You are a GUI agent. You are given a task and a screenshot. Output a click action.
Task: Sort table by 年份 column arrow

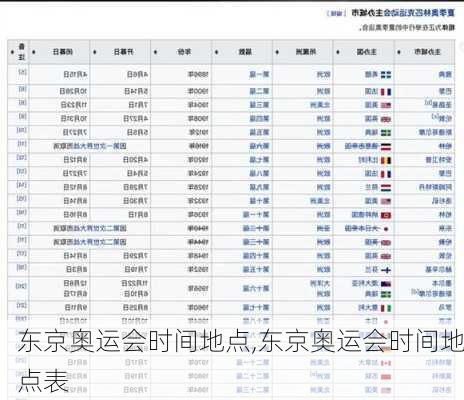(155, 52)
